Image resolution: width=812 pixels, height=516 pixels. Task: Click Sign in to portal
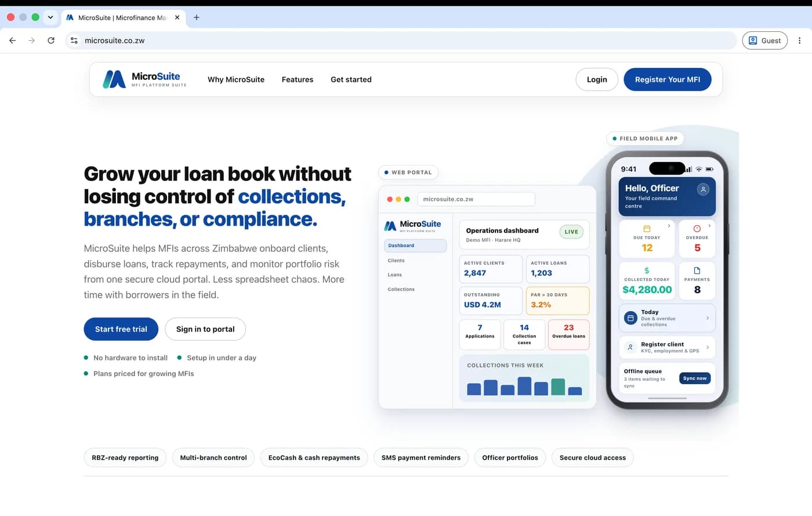pos(205,329)
